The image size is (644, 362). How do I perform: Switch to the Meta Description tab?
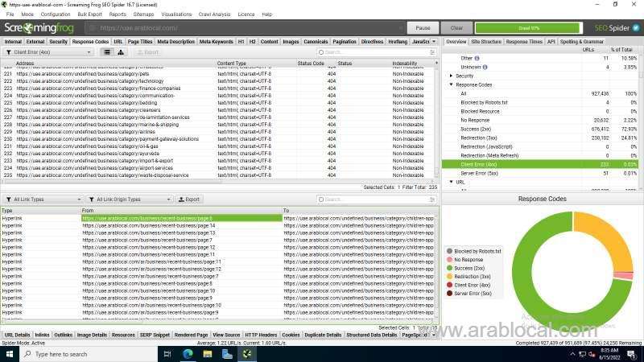(175, 42)
